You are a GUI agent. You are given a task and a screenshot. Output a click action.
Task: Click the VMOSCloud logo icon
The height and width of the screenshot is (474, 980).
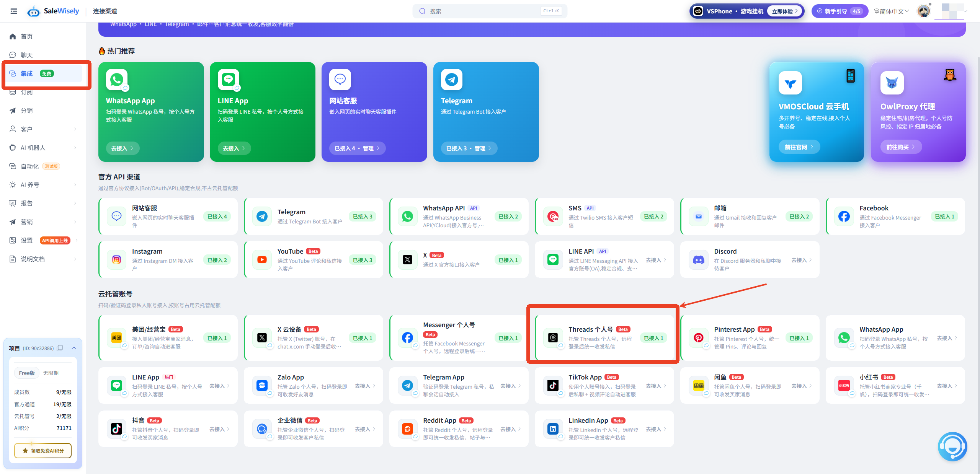coord(790,83)
